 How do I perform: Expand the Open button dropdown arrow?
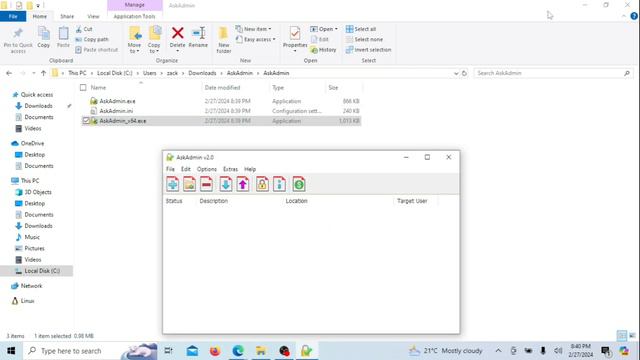click(336, 29)
